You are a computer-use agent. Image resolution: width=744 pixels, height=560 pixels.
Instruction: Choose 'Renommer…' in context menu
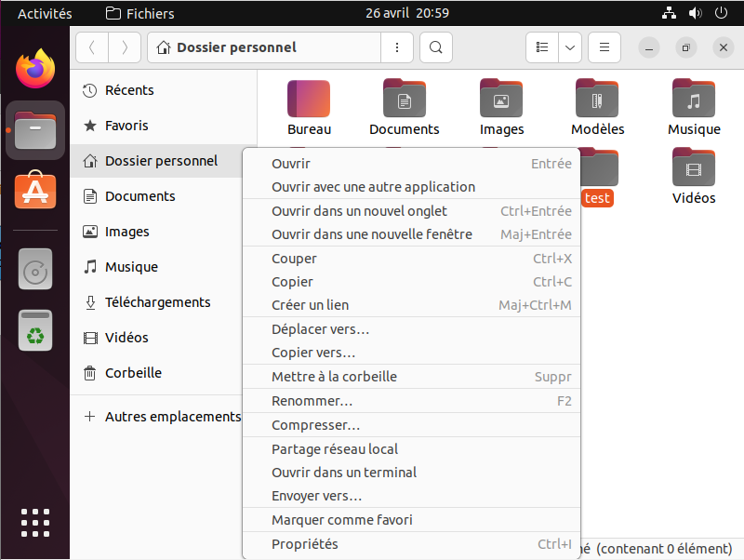(312, 401)
